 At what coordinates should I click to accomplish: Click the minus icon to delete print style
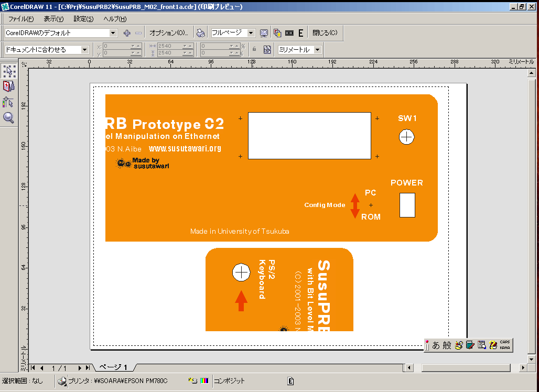click(x=138, y=33)
